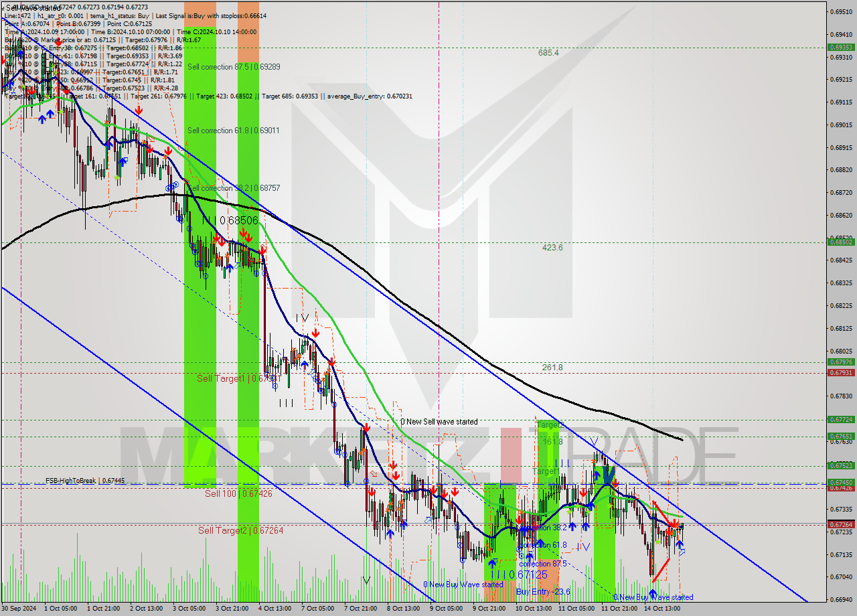Click the green 0.67523 price tag
Image resolution: width=857 pixels, height=616 pixels.
(841, 465)
